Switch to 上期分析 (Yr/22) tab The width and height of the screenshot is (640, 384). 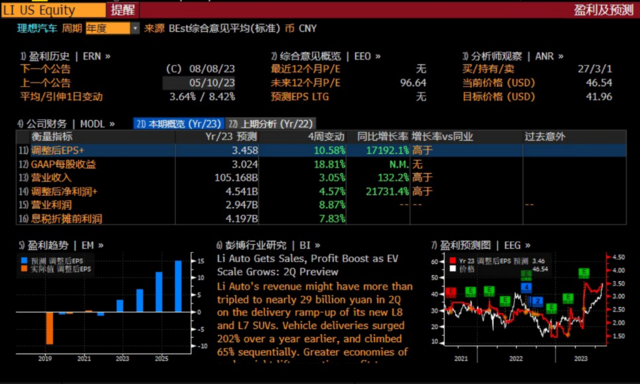271,124
